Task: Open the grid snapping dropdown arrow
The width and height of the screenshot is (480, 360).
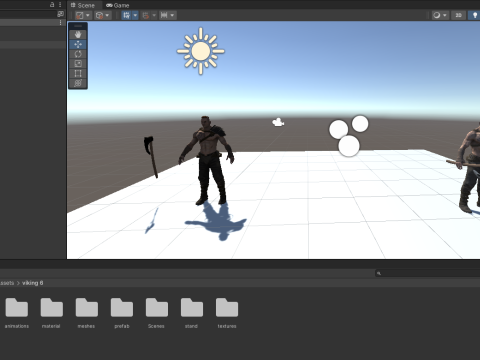Action: (x=154, y=15)
